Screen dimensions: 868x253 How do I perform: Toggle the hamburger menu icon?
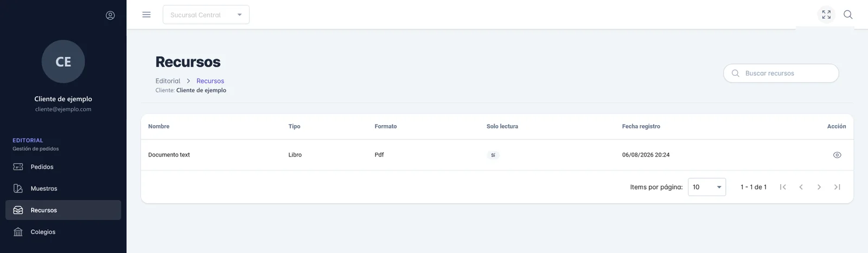tap(146, 15)
